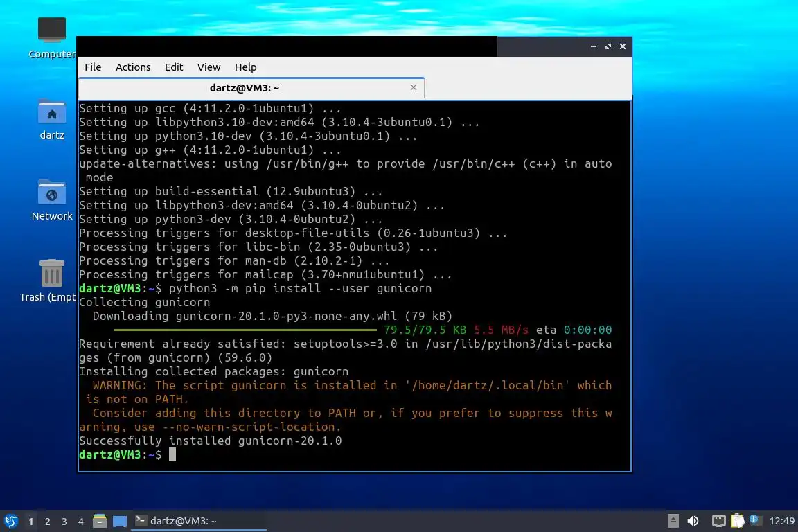
Task: Click the '5.5 MB/s' download speed text
Action: coord(502,330)
